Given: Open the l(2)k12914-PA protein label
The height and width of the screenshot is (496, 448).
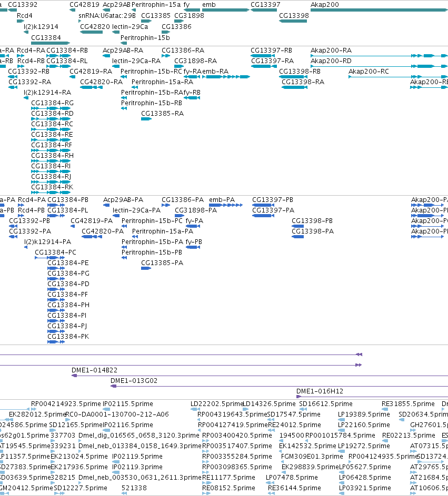Looking at the screenshot, I should pyautogui.click(x=47, y=241).
